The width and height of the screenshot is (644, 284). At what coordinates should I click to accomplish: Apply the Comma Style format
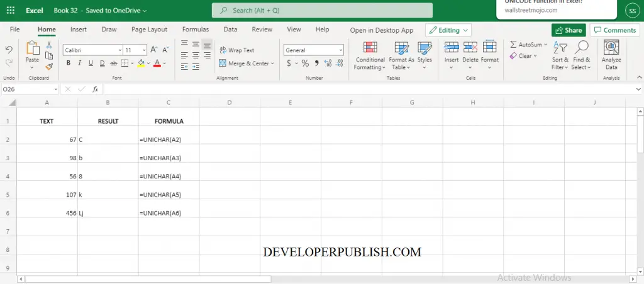point(317,63)
